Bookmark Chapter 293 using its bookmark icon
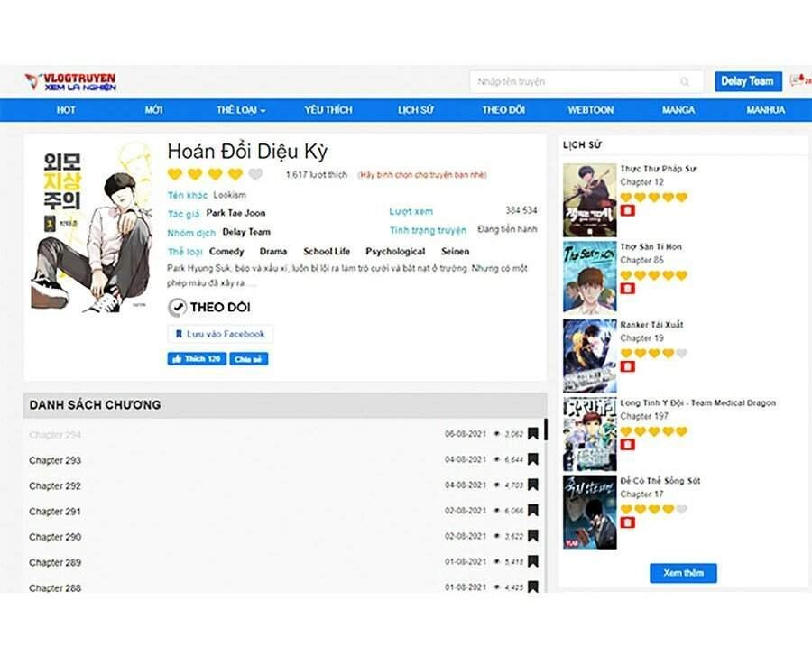 [x=533, y=460]
